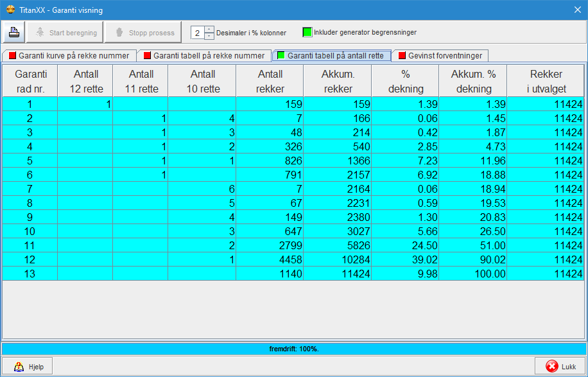Decrease decimals with the down stepper arrow

(x=209, y=36)
